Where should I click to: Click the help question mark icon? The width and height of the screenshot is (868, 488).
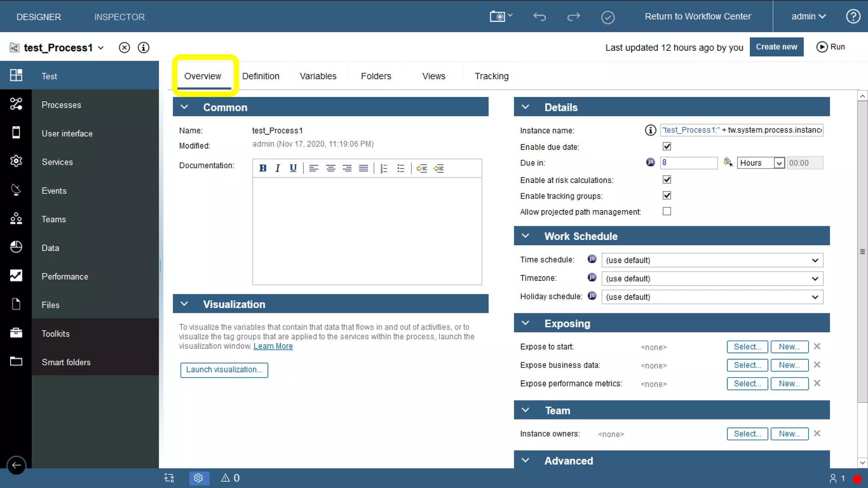(853, 17)
